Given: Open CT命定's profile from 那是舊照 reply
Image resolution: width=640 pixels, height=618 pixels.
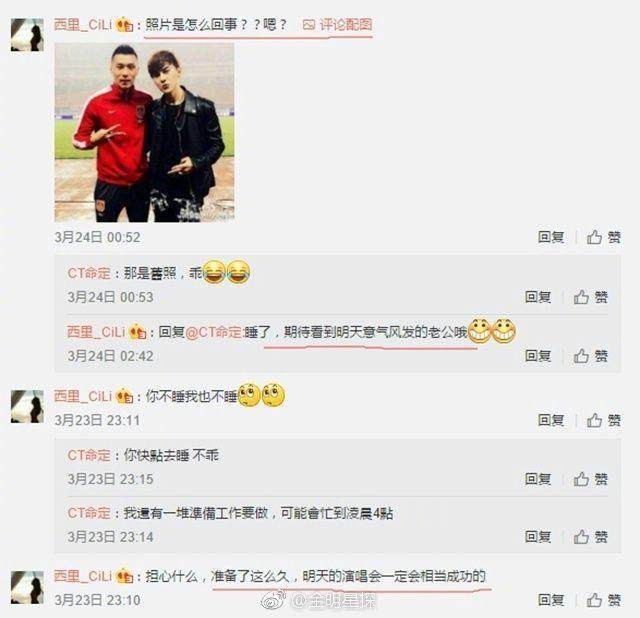Looking at the screenshot, I should (x=89, y=273).
